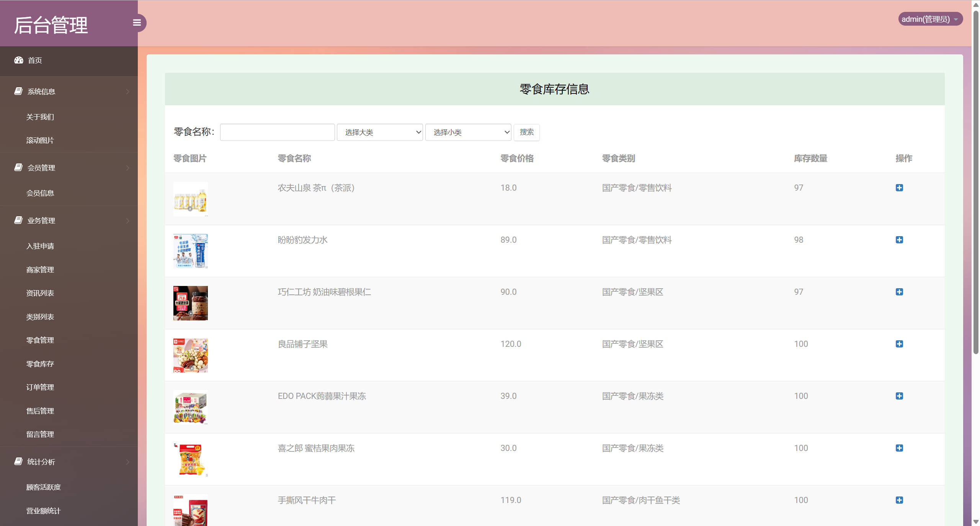Click the plus icon for 农夫山泉 茶π row

click(899, 188)
